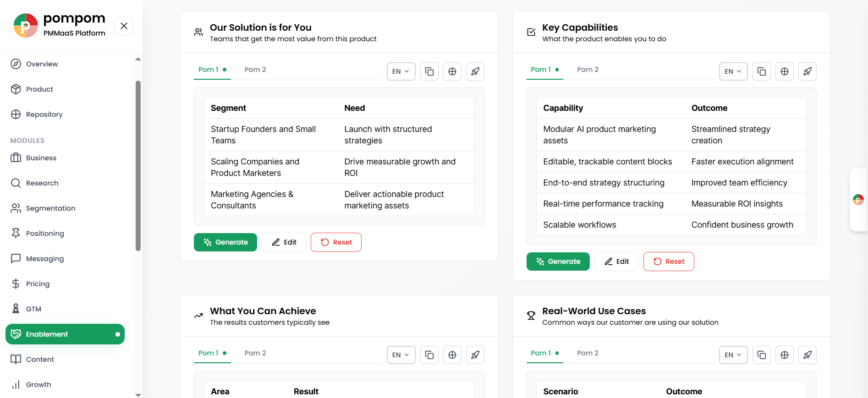This screenshot has width=868, height=398.
Task: Select Pom 2 tab in Key Capabilities card
Action: tap(588, 70)
